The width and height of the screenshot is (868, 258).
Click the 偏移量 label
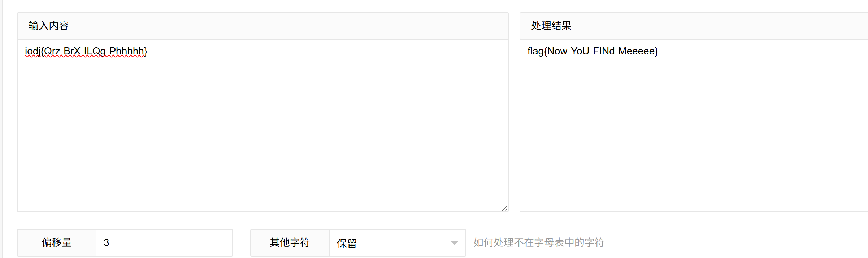point(57,243)
